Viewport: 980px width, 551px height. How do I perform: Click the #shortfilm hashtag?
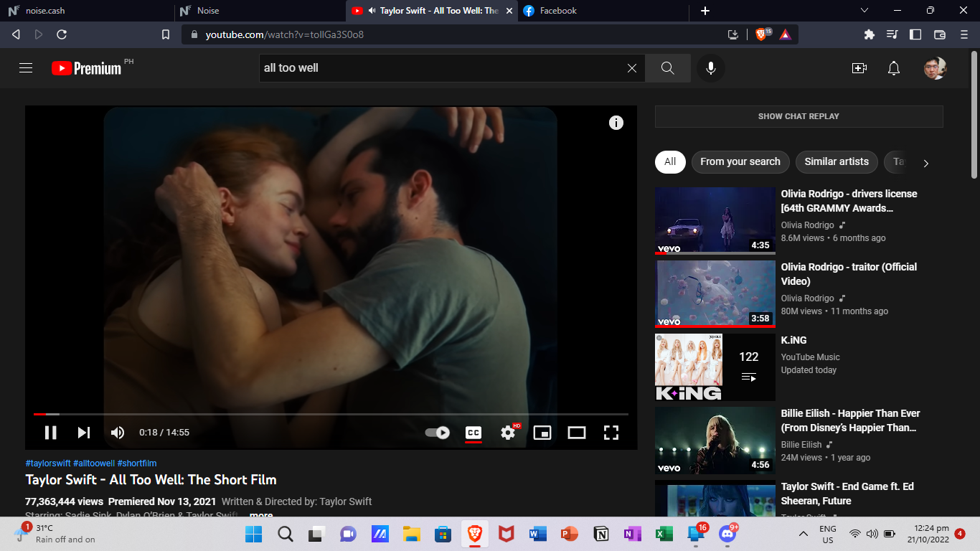click(137, 463)
